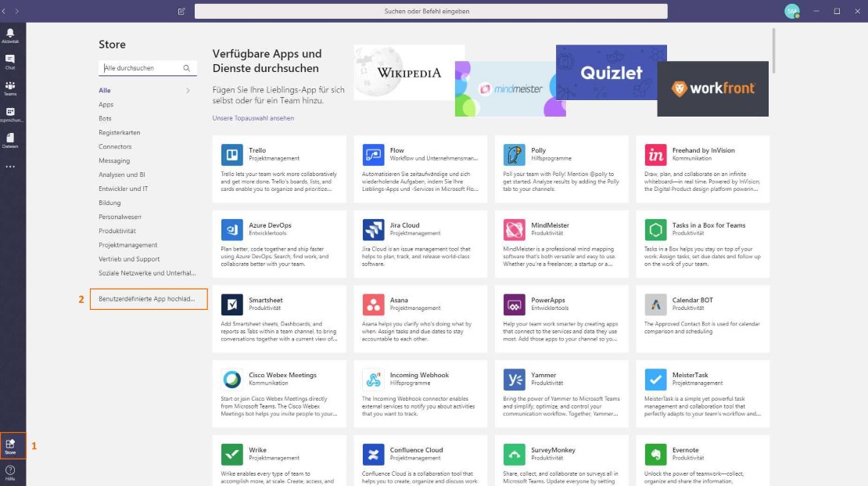Show the Personalwesen category

click(x=120, y=217)
